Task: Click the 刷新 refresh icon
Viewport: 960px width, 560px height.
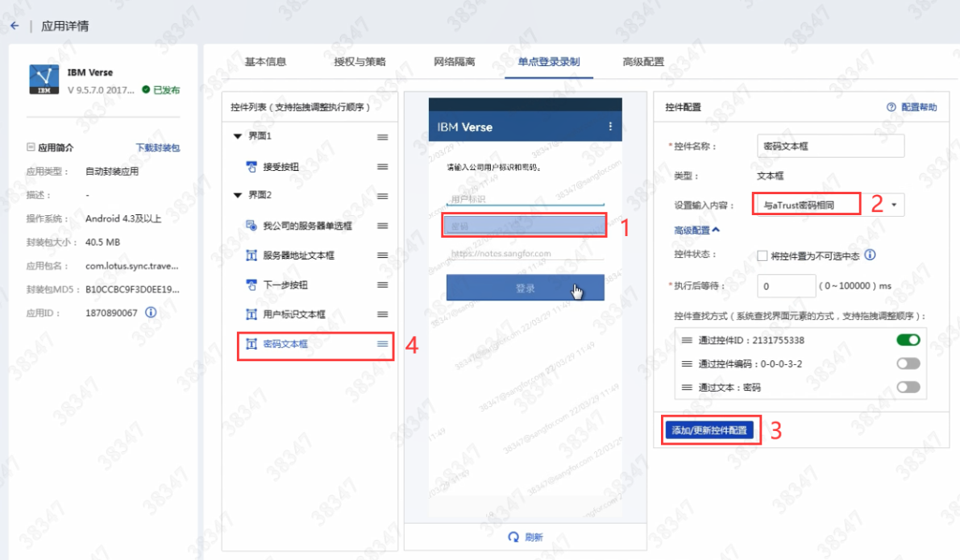Action: tap(513, 537)
